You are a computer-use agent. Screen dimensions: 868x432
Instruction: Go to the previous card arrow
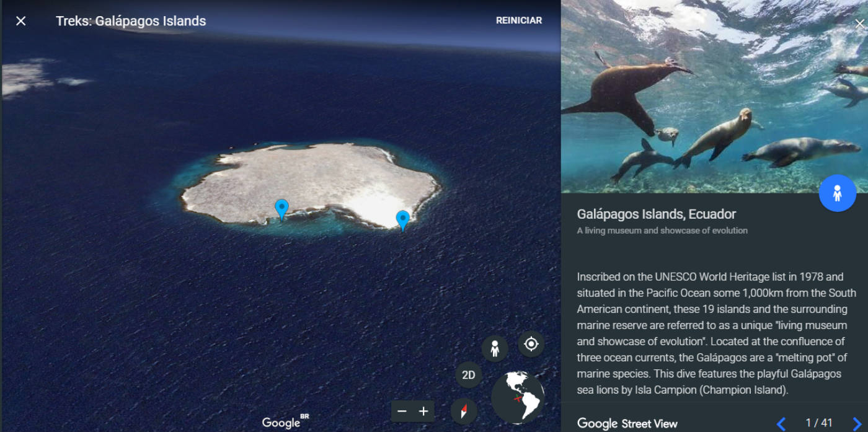click(781, 424)
